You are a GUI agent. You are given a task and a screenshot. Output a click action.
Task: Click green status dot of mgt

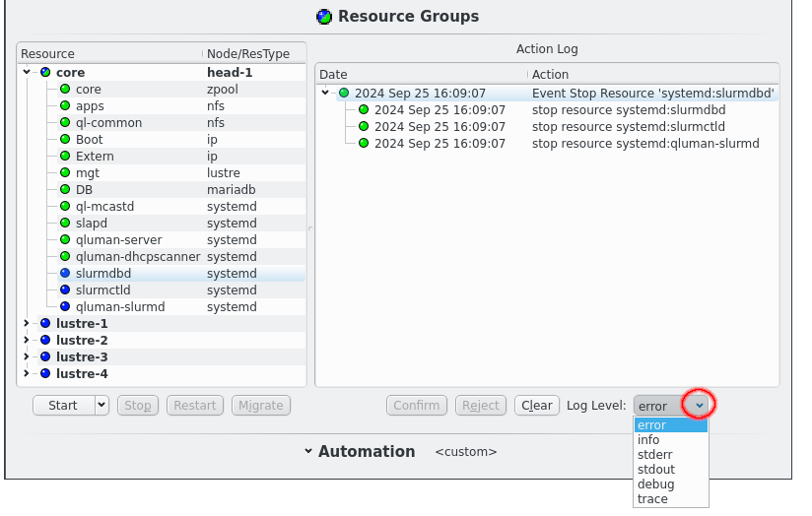click(x=65, y=173)
